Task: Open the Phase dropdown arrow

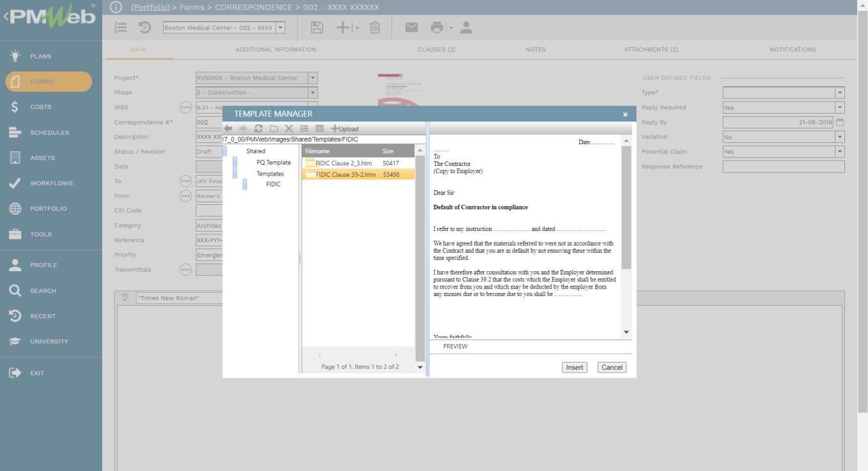Action: click(313, 93)
